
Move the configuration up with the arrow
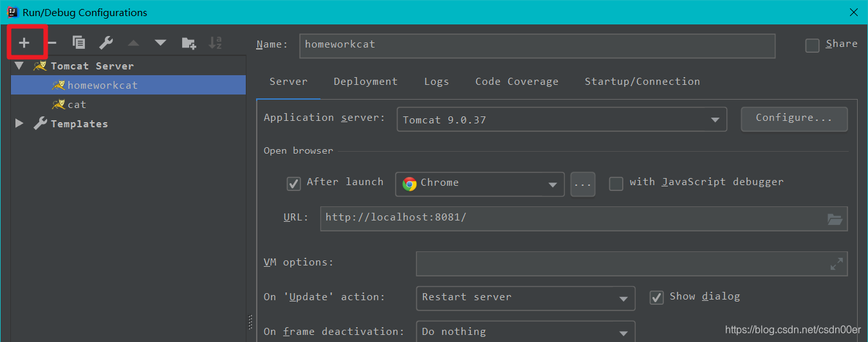[133, 43]
